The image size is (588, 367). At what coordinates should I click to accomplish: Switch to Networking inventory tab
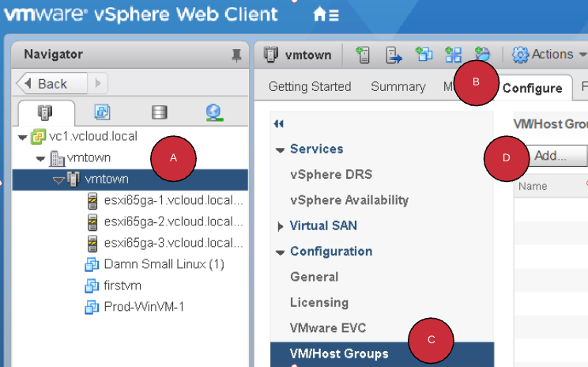214,112
